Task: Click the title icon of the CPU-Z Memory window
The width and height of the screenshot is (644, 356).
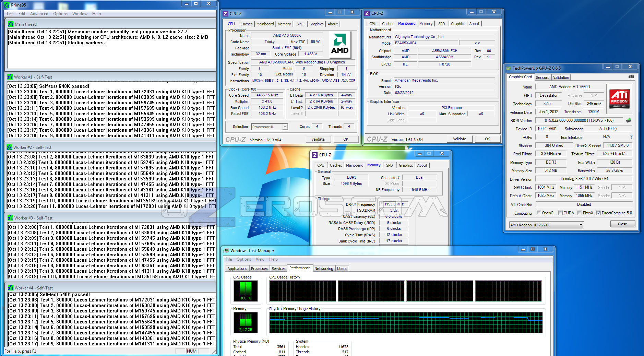Action: (315, 155)
